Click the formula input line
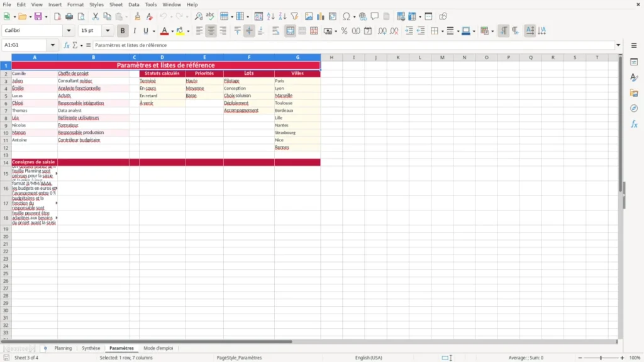The image size is (644, 362). tap(353, 45)
